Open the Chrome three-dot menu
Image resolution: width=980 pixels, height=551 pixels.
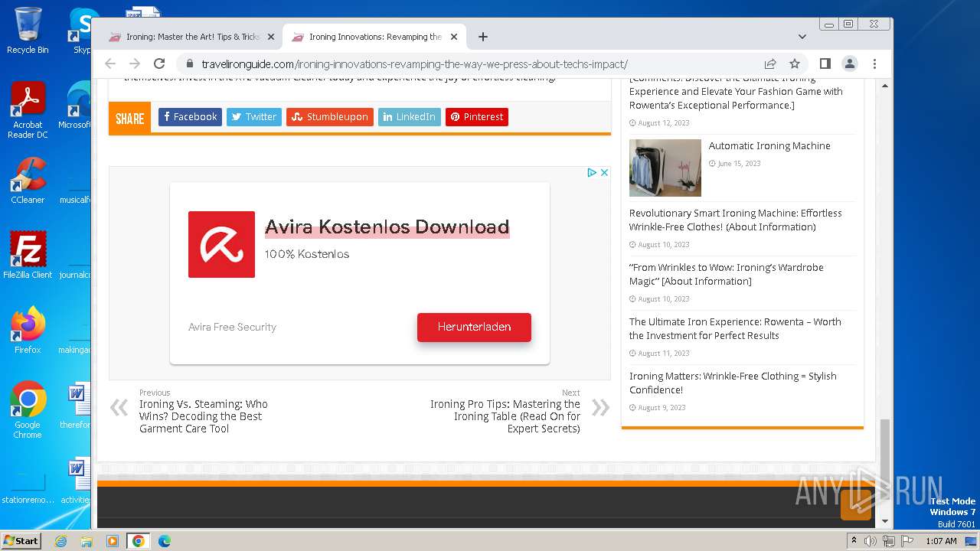874,64
